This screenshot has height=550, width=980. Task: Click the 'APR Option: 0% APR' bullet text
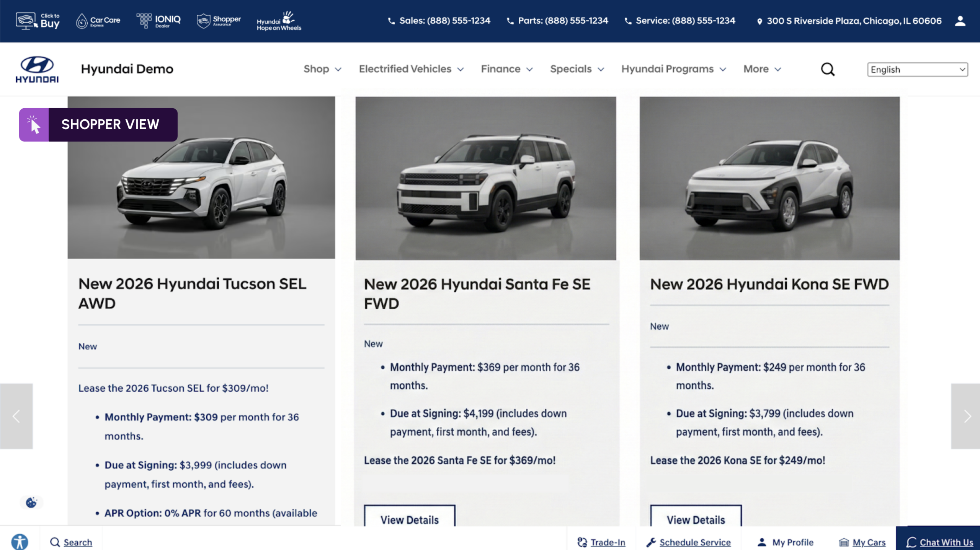[153, 513]
